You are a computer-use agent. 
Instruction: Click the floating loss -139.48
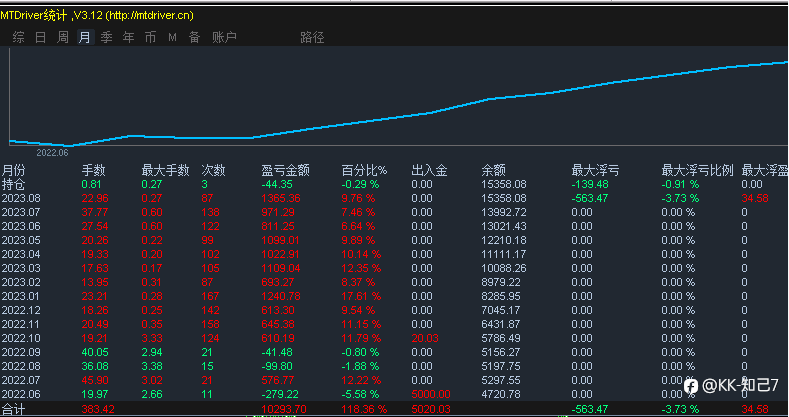pyautogui.click(x=590, y=184)
